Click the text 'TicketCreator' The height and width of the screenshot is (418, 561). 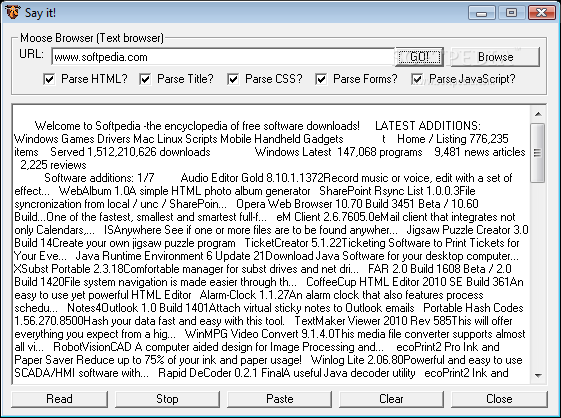click(x=276, y=243)
